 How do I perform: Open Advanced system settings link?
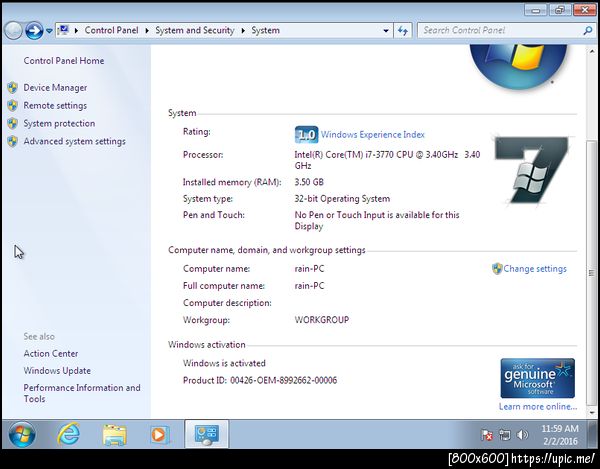point(75,141)
